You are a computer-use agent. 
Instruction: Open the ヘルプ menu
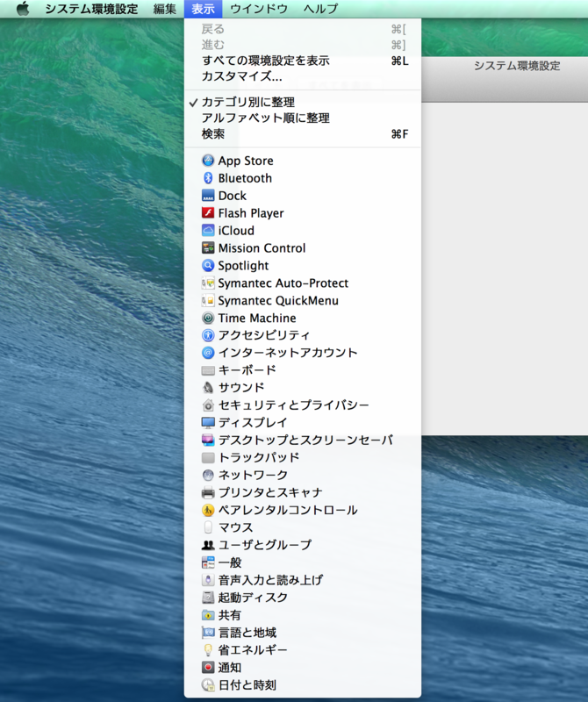320,9
